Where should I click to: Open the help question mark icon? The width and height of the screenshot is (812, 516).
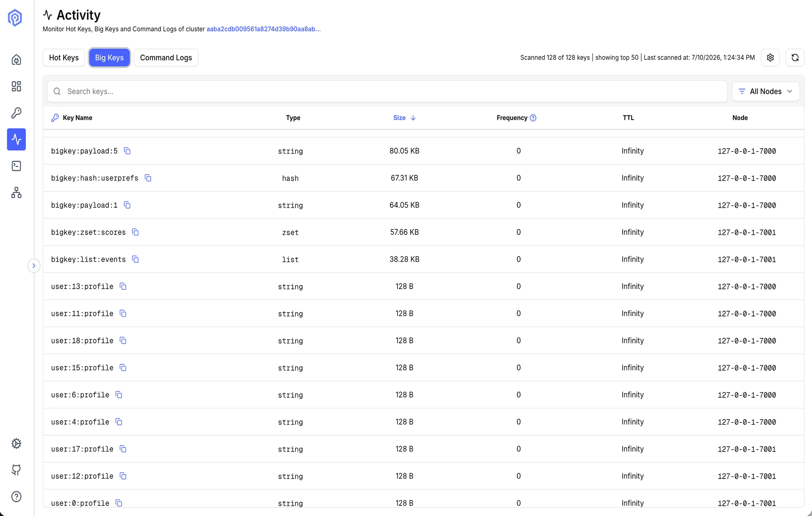16,497
